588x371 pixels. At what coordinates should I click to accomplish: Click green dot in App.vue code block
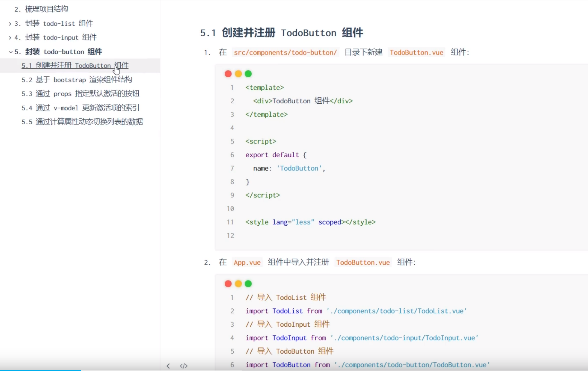pyautogui.click(x=248, y=284)
